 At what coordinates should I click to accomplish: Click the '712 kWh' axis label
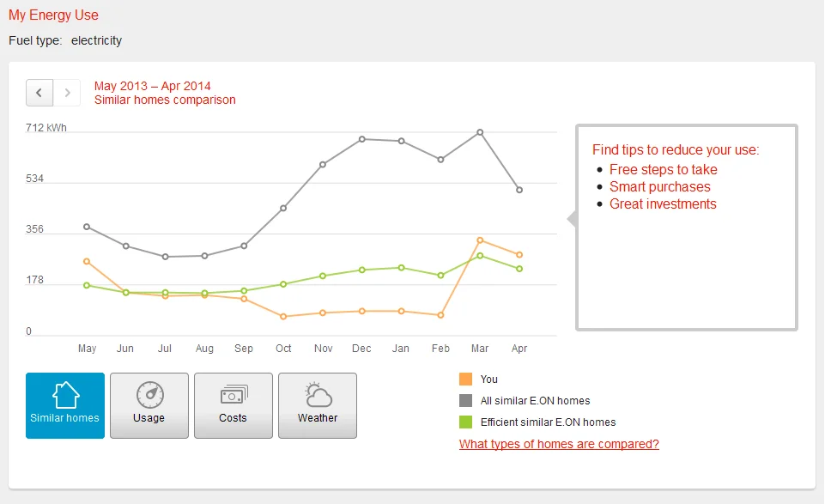click(x=46, y=128)
